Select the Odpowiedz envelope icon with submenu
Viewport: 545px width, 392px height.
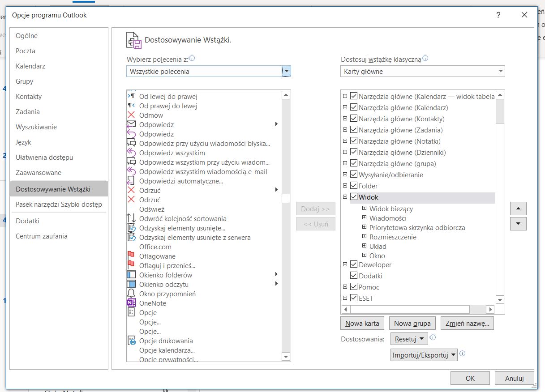[x=131, y=124]
